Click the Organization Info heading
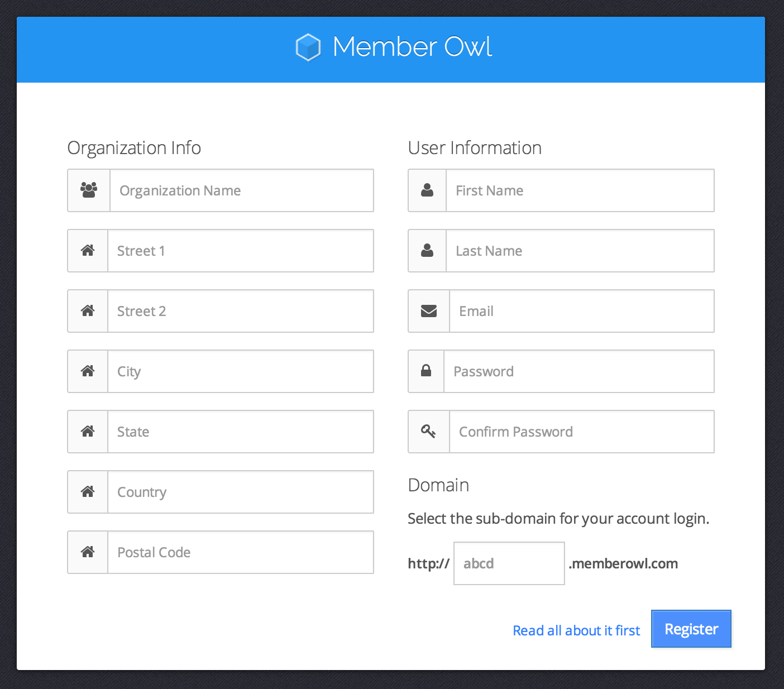784x689 pixels. (x=134, y=148)
